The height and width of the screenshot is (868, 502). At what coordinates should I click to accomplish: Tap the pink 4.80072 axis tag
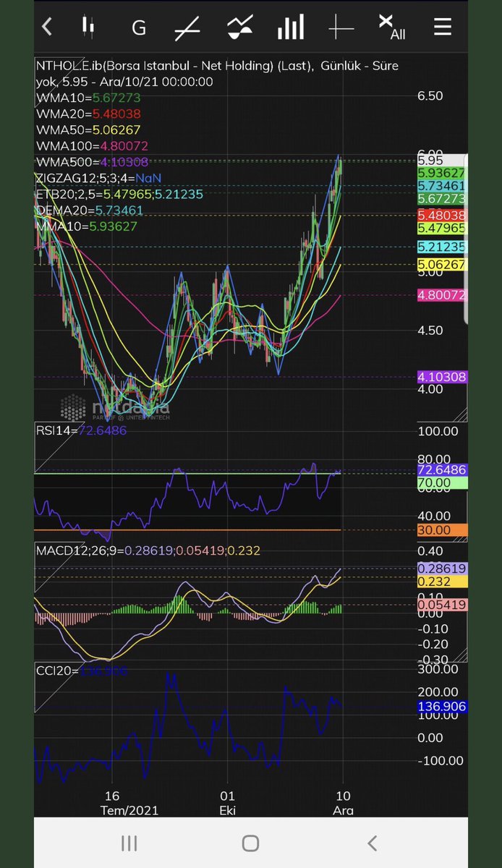click(x=442, y=295)
